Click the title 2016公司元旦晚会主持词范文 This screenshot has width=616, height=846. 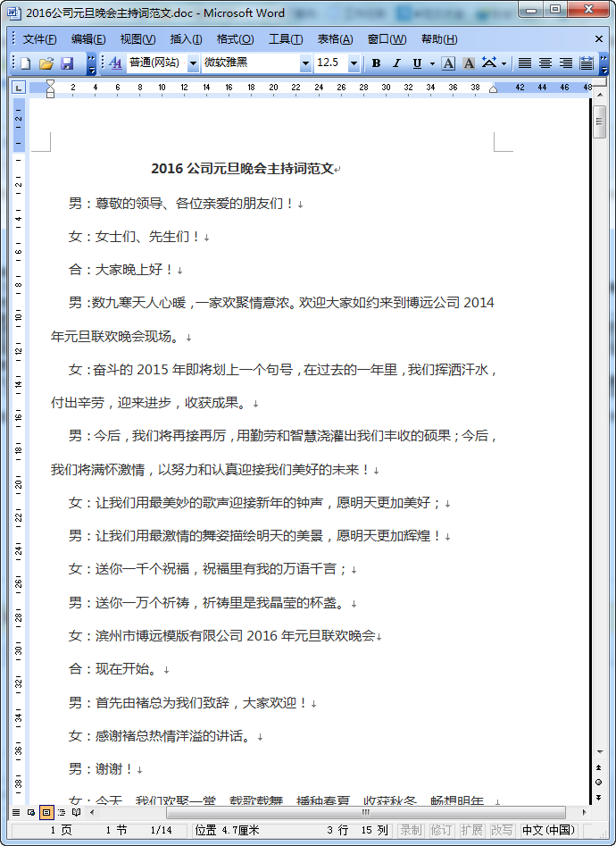pos(242,169)
